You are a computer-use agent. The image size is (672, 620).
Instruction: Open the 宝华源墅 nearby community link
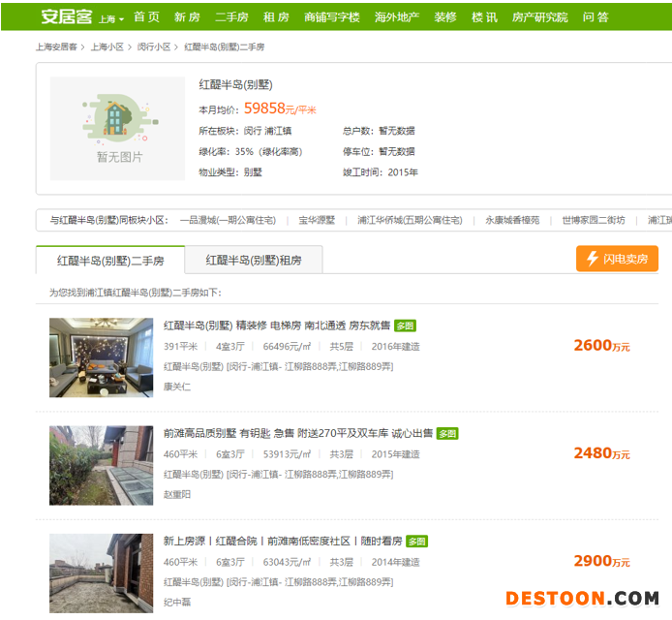point(316,220)
